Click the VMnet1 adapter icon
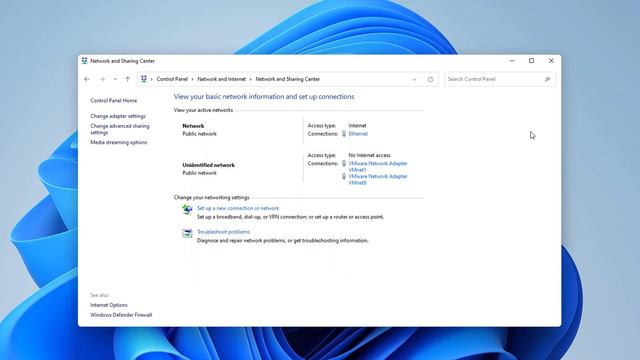The width and height of the screenshot is (640, 360). point(344,164)
